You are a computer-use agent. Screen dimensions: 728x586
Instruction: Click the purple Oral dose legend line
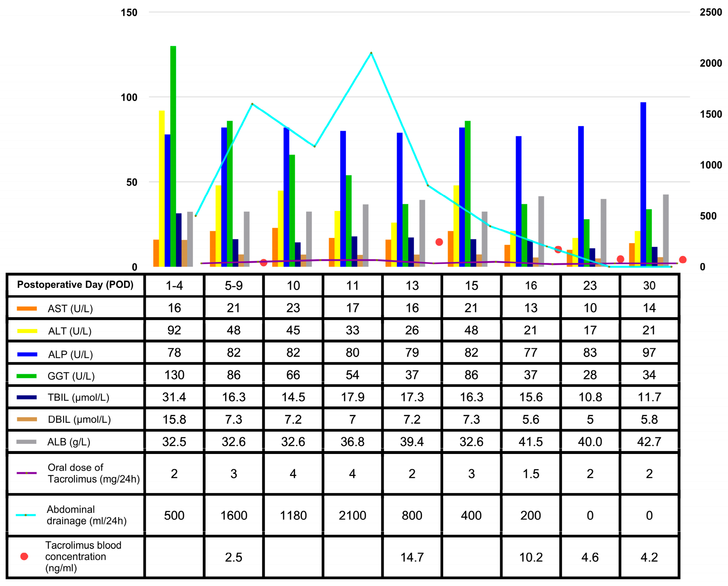click(27, 473)
